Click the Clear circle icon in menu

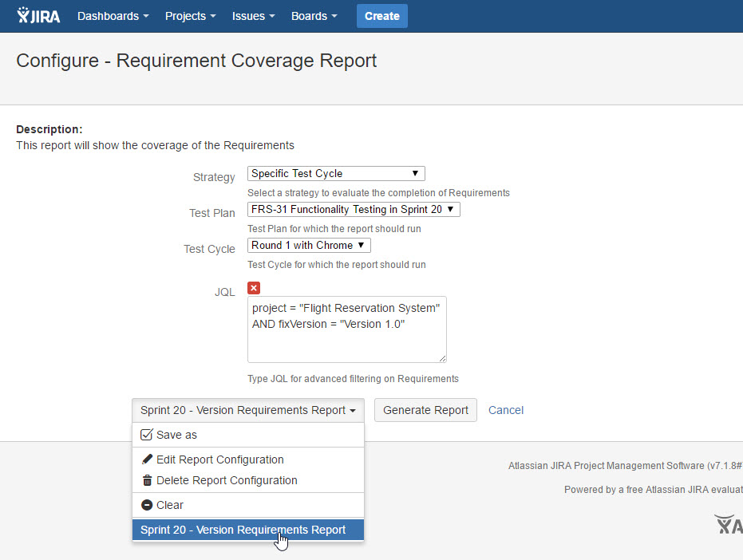click(147, 505)
